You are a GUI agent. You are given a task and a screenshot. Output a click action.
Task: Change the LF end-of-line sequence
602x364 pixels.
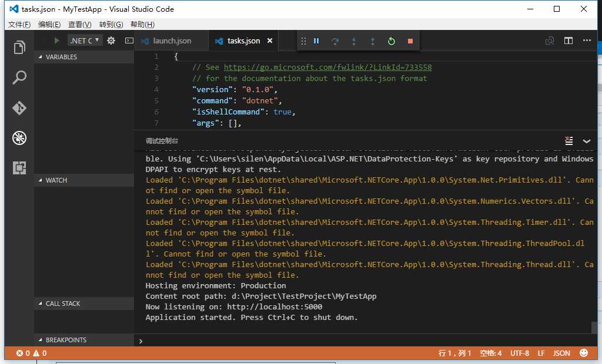[541, 353]
